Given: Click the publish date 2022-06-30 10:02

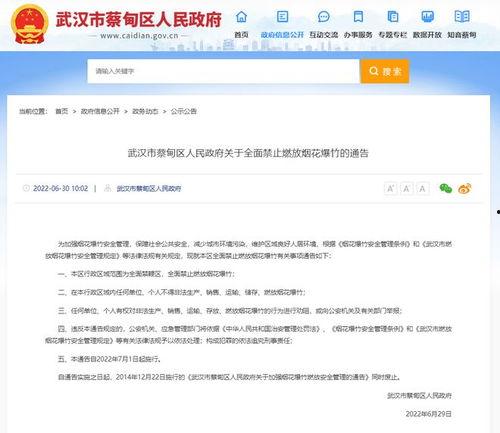Looking at the screenshot, I should pyautogui.click(x=60, y=188).
